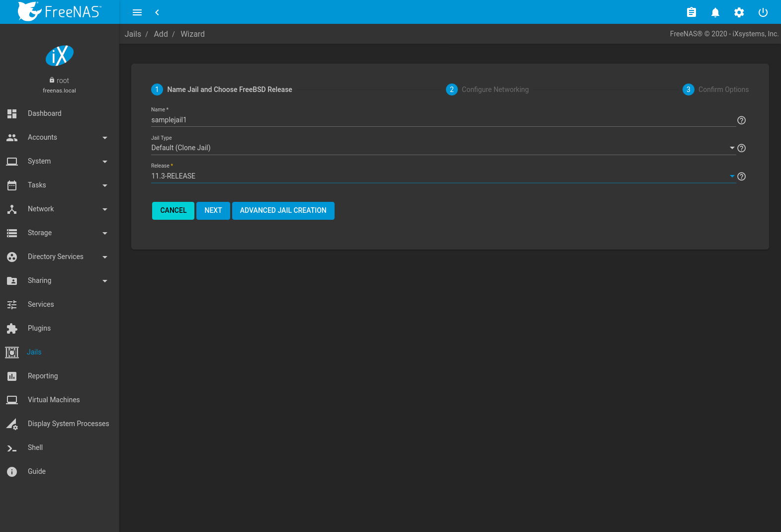Click the jail Name input field
This screenshot has height=532, width=781.
pos(442,120)
